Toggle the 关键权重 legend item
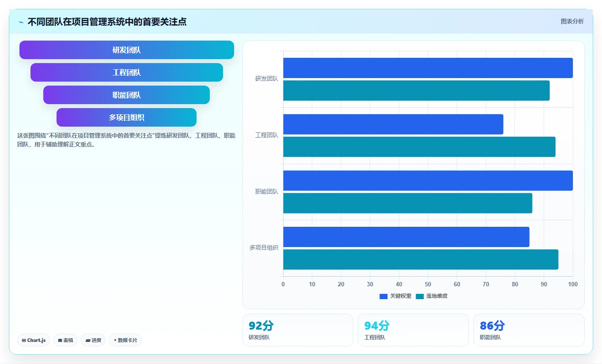Screen dimensions: 602x364 pyautogui.click(x=395, y=296)
